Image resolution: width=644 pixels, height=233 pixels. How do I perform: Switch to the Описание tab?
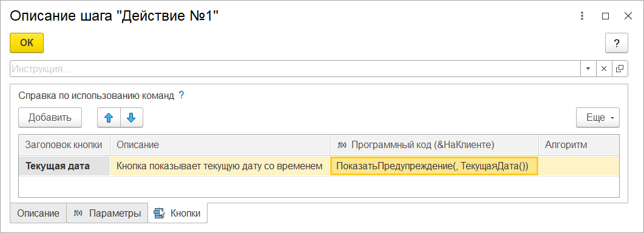coord(38,213)
